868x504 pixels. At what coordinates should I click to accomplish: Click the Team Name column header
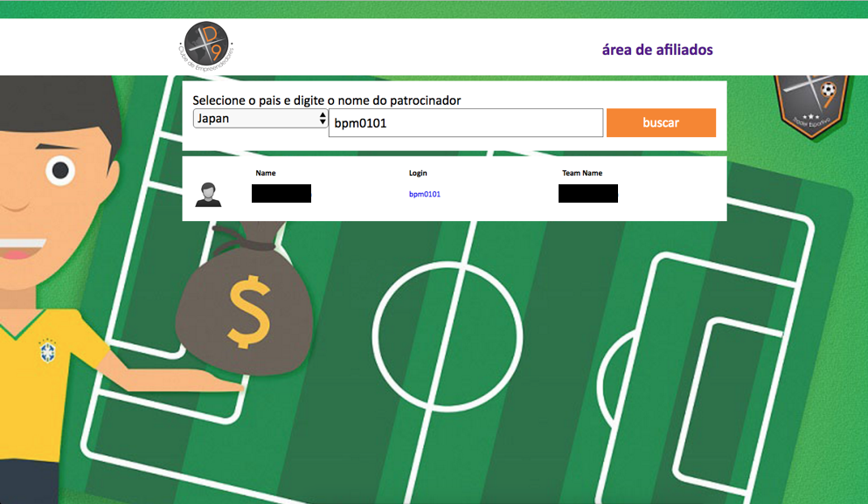582,173
